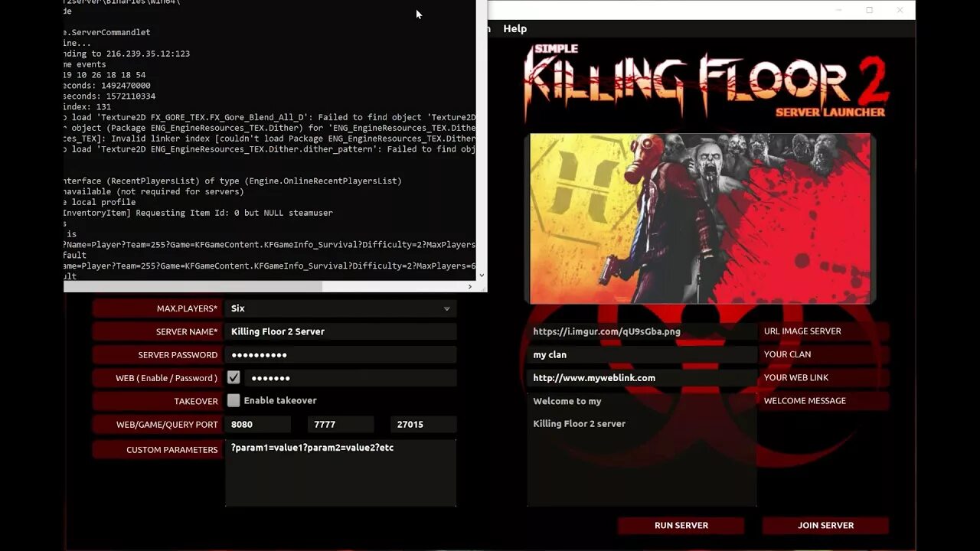Close the Server Launcher window
This screenshot has width=980, height=551.
[x=900, y=10]
